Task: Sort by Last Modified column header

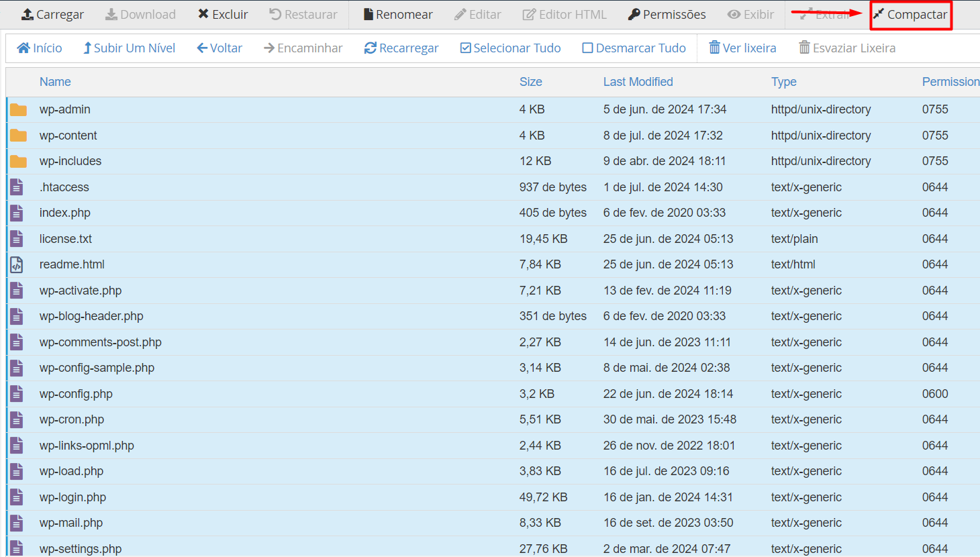Action: (638, 82)
